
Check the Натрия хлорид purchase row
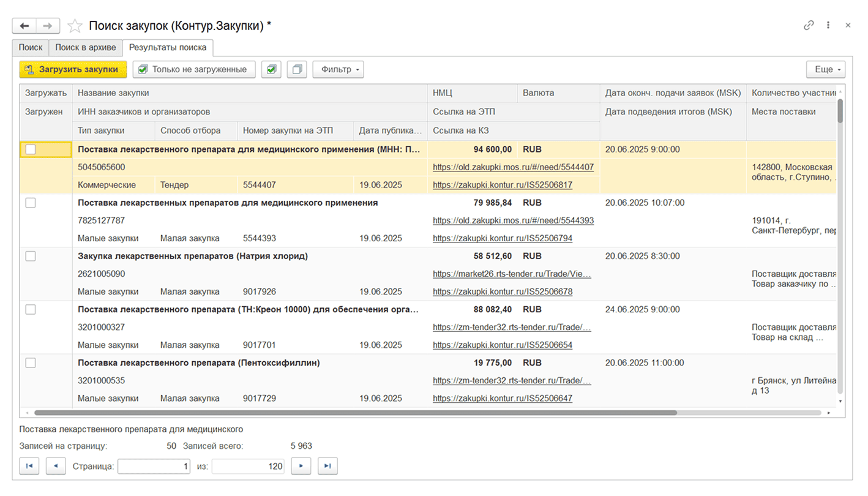pos(31,257)
